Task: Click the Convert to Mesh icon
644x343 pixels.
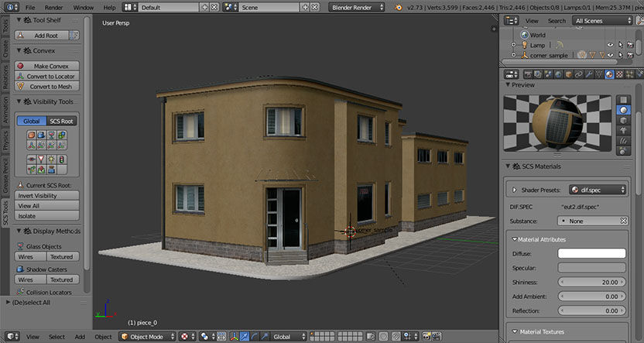Action: [21, 86]
